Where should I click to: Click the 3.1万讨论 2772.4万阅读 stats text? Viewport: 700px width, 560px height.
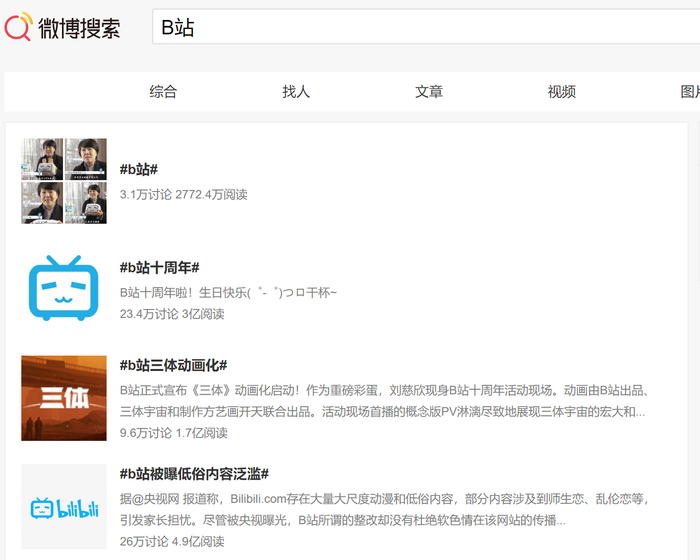point(183,194)
